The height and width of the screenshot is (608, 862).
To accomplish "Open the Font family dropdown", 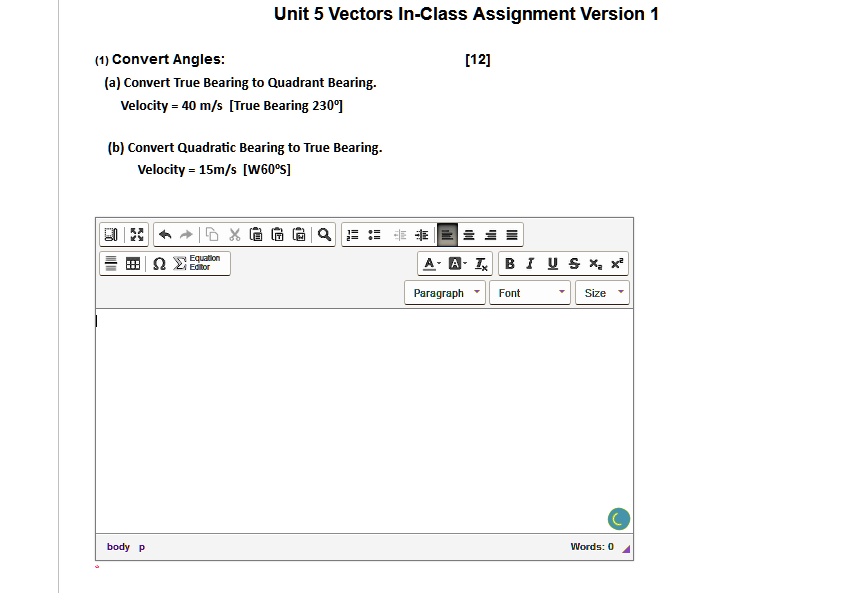I will (x=529, y=292).
